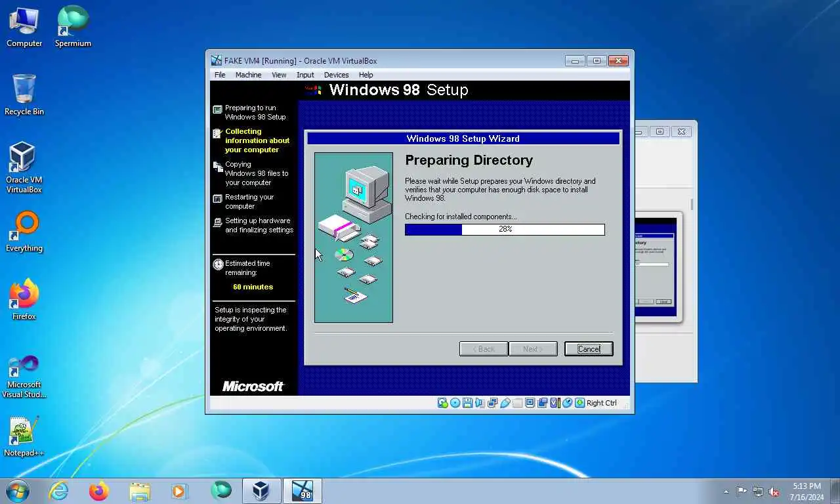Click the muted volume tray icon
The width and height of the screenshot is (840, 504).
[x=774, y=492]
